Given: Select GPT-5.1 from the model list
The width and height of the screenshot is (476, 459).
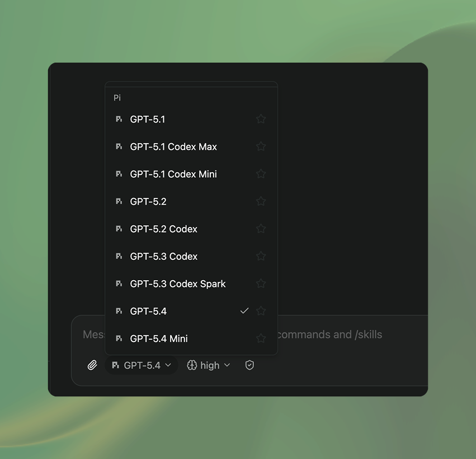Looking at the screenshot, I should [191, 119].
